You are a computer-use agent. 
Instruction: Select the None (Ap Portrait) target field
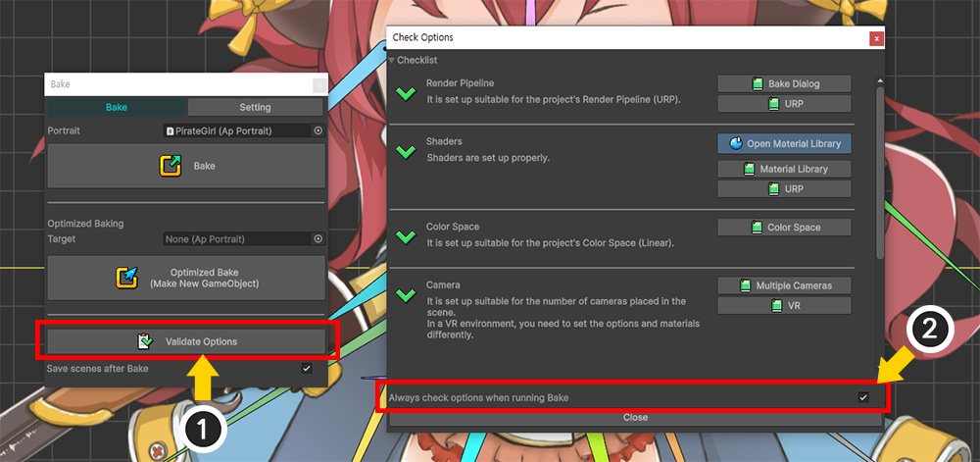237,238
